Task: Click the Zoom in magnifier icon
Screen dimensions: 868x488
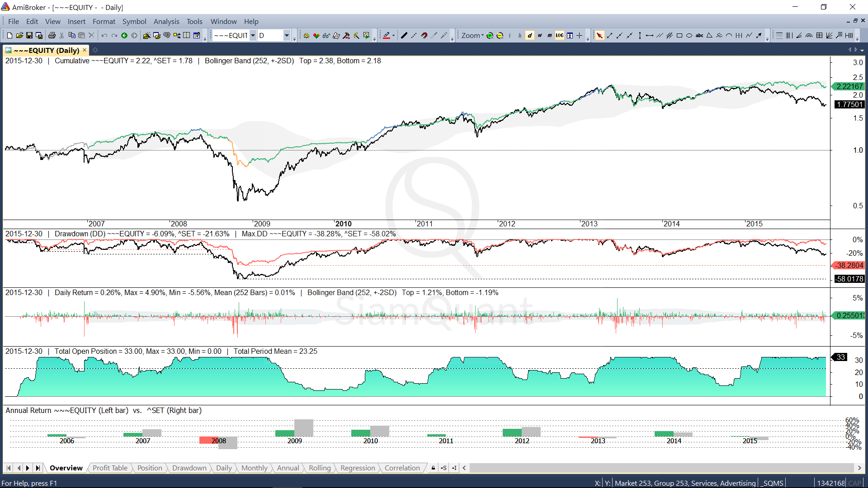Action: [x=490, y=36]
